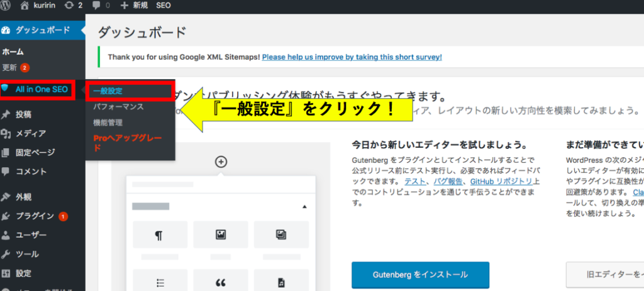The height and width of the screenshot is (291, 644).
Task: Open the comments bubble icon in admin bar
Action: pos(96,6)
